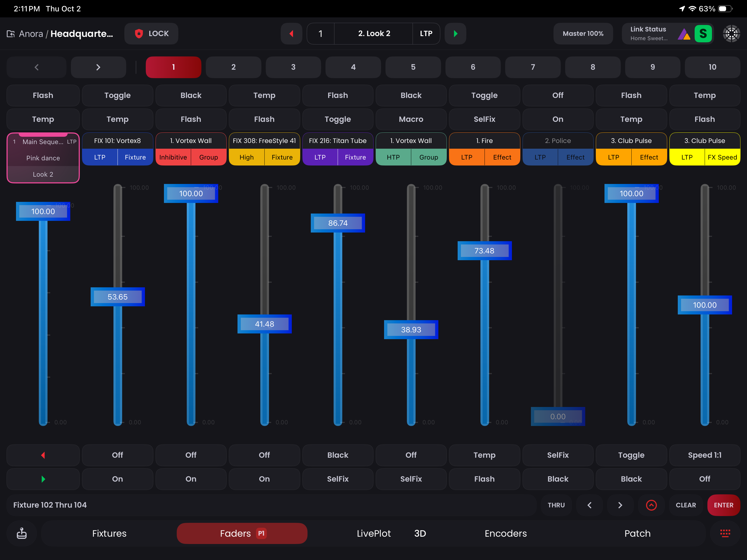The image size is (747, 560).
Task: Open the 3D view tab
Action: (x=420, y=533)
